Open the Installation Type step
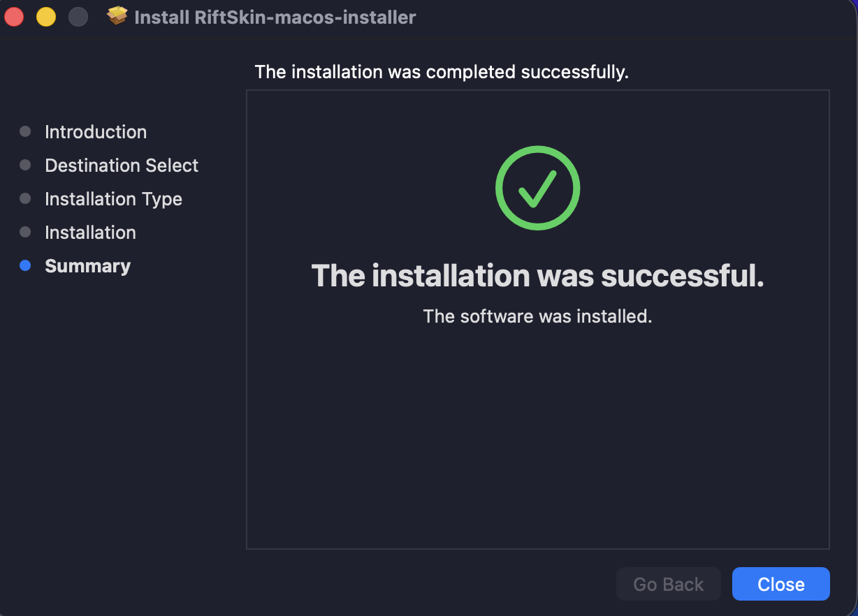 113,199
